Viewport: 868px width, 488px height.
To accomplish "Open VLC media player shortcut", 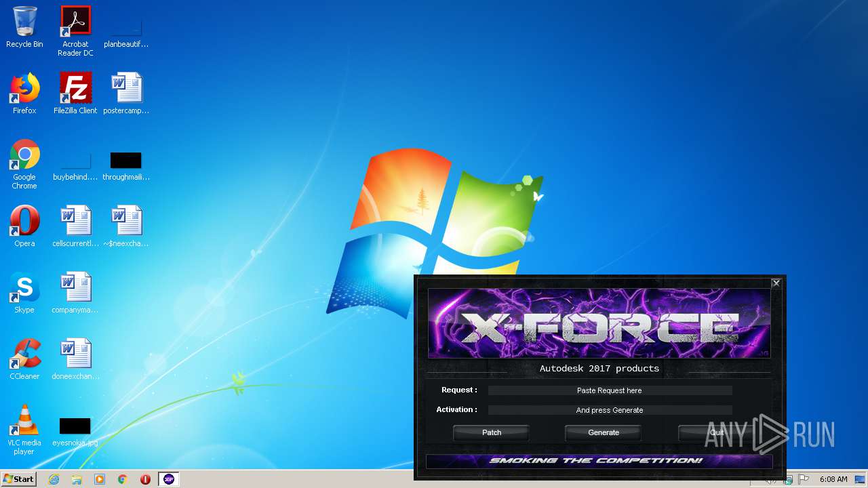I will click(x=24, y=430).
